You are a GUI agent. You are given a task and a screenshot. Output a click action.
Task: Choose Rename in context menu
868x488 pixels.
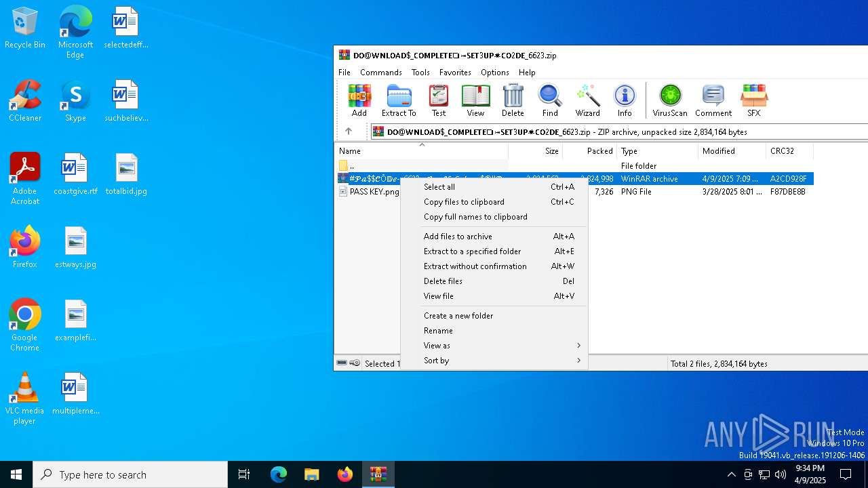[x=494, y=331]
